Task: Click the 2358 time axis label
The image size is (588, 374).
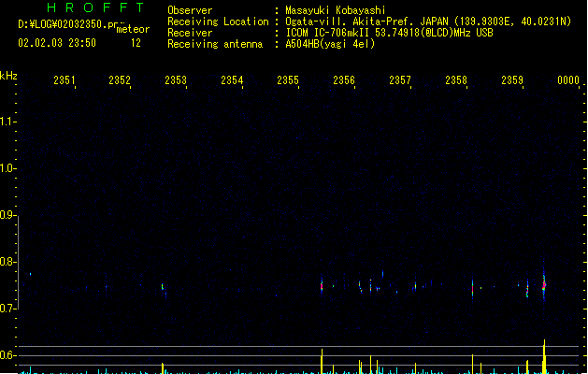Action: point(456,80)
